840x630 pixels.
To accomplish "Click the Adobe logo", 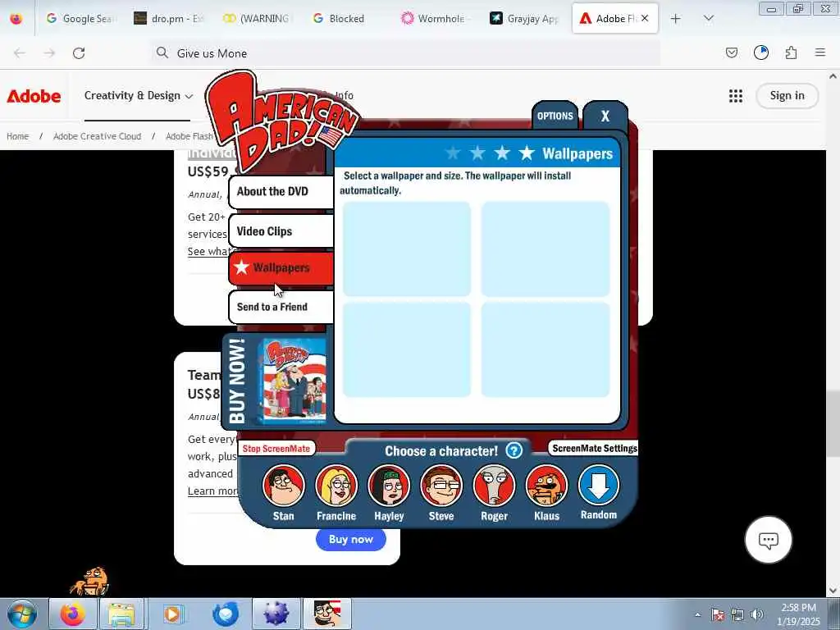I will click(34, 96).
